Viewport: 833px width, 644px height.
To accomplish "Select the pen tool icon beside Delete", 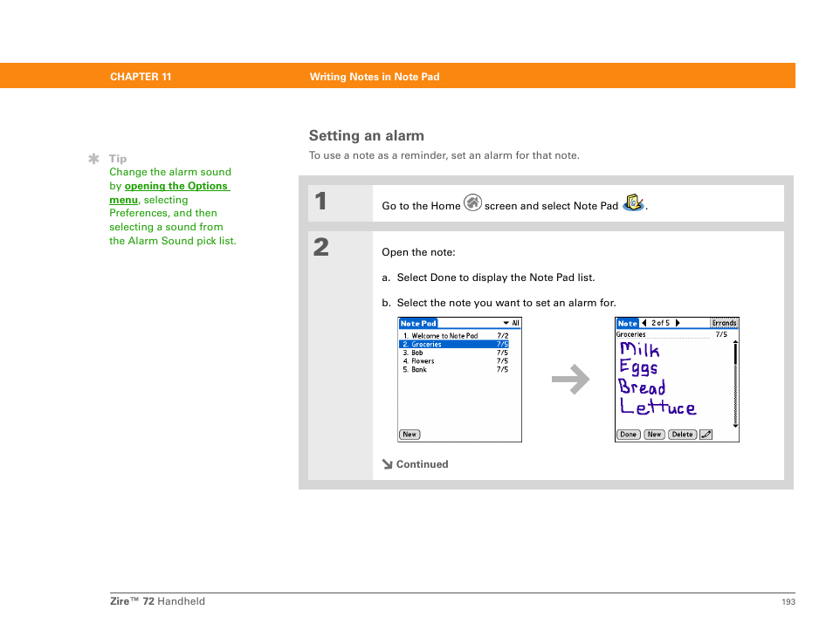I will point(706,435).
